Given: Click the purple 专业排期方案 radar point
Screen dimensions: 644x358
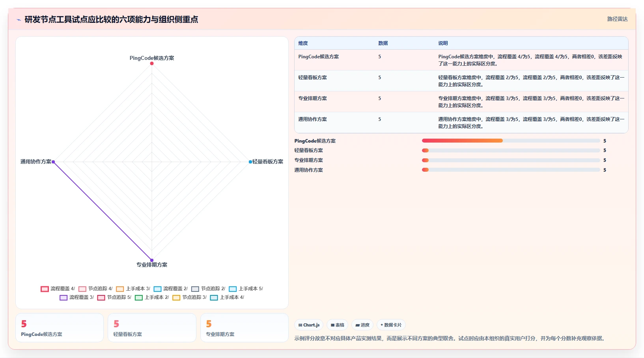Looking at the screenshot, I should click(152, 260).
